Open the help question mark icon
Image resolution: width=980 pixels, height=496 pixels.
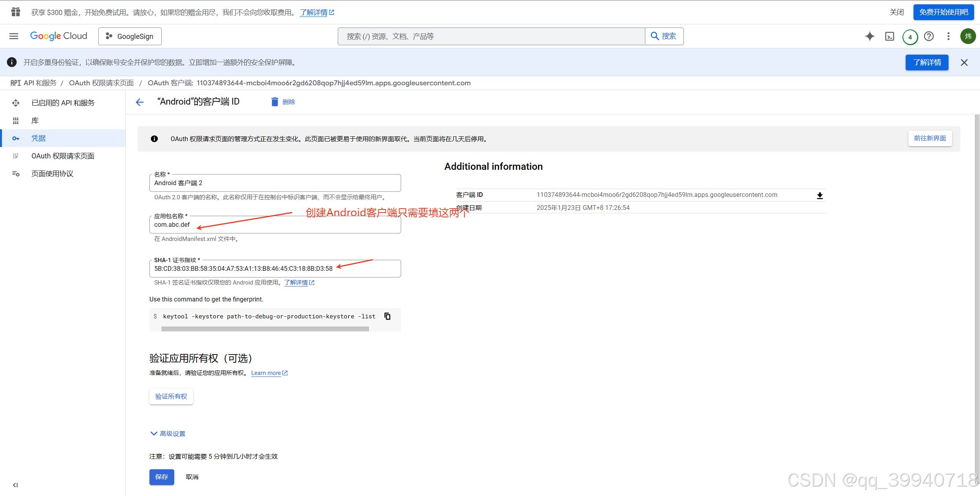coord(929,36)
